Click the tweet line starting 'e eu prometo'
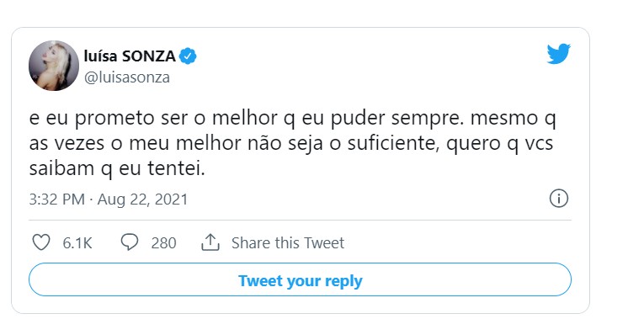This screenshot has height=335, width=644. [x=292, y=119]
